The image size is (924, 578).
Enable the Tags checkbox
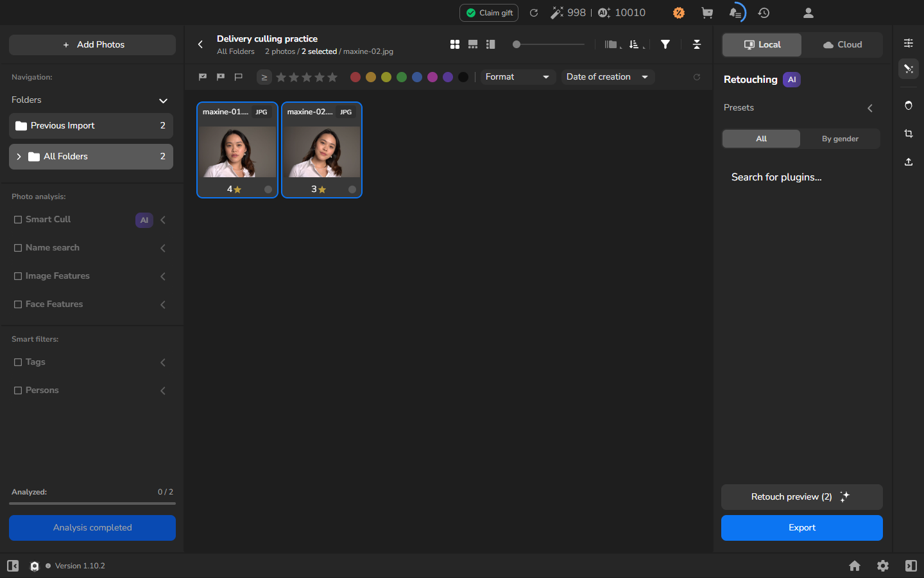point(18,362)
